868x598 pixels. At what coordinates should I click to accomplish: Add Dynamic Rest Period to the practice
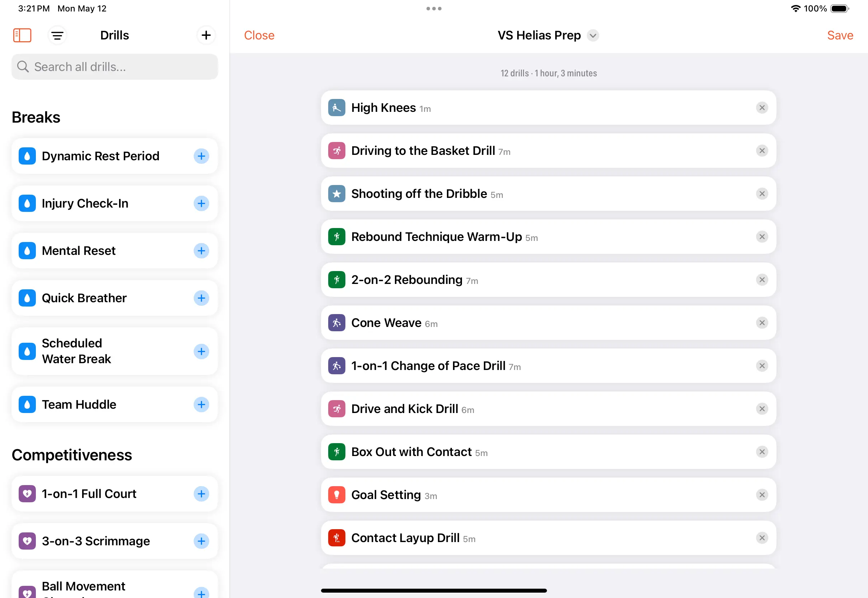[201, 156]
